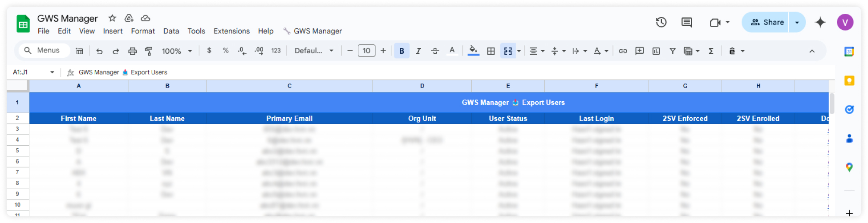868x223 pixels.
Task: Open the Tools menu
Action: [x=196, y=31]
